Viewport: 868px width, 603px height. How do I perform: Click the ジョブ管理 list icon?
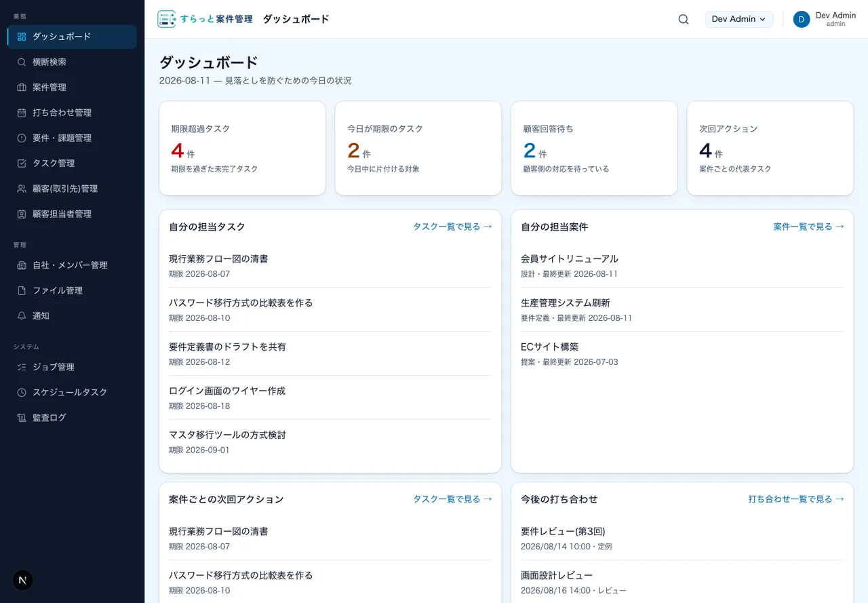(22, 367)
